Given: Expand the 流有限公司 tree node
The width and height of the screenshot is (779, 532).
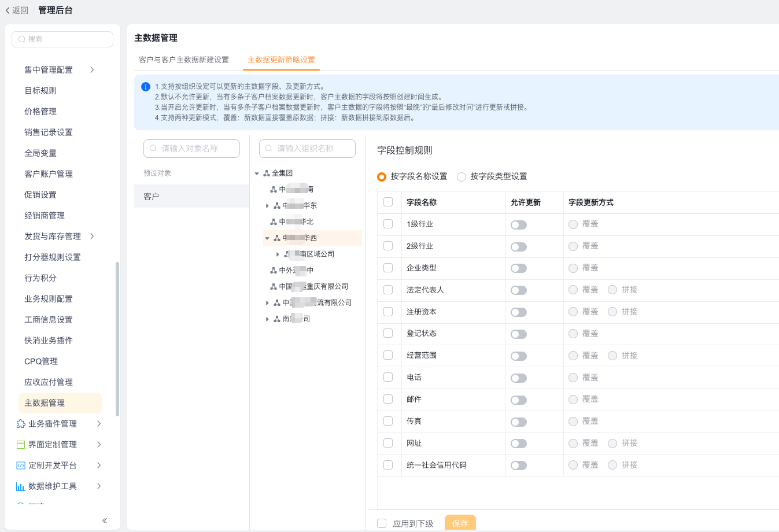Looking at the screenshot, I should click(x=267, y=303).
